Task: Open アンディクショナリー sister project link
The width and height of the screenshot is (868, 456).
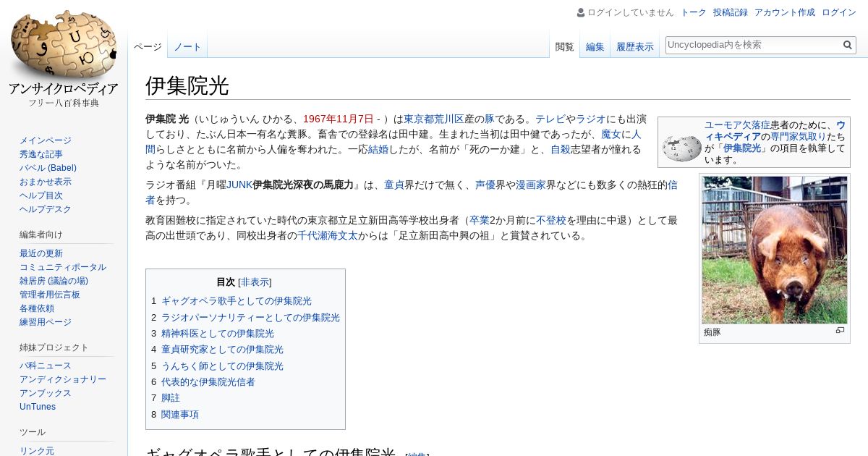Action: pyautogui.click(x=63, y=379)
